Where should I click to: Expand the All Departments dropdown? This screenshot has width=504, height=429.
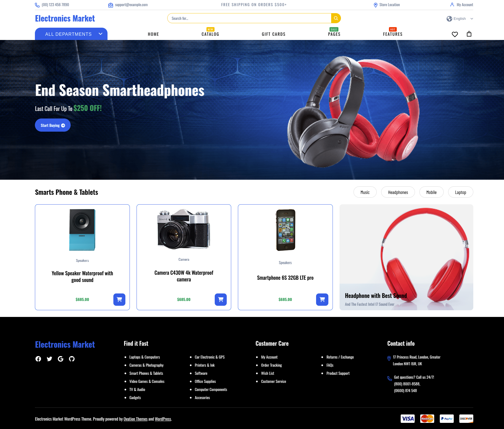click(x=71, y=34)
